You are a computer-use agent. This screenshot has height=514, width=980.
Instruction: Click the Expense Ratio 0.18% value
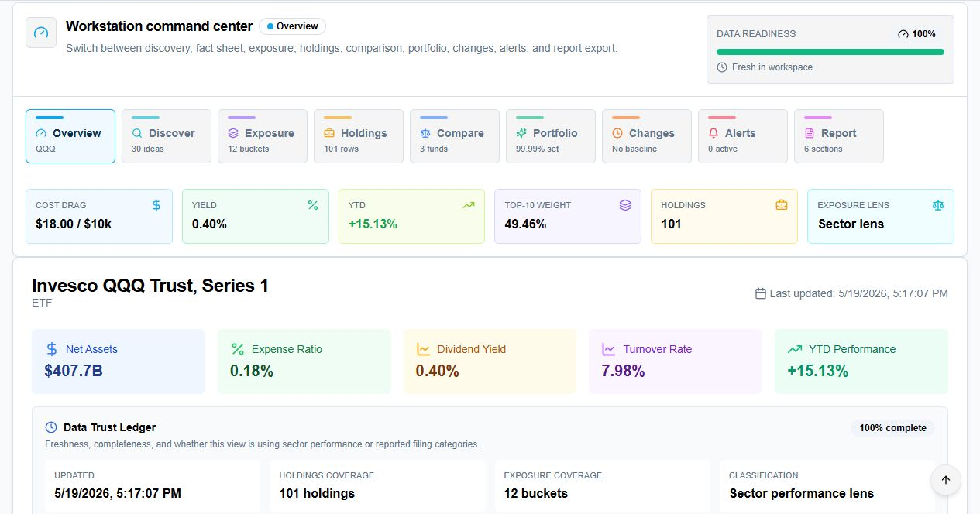click(252, 371)
